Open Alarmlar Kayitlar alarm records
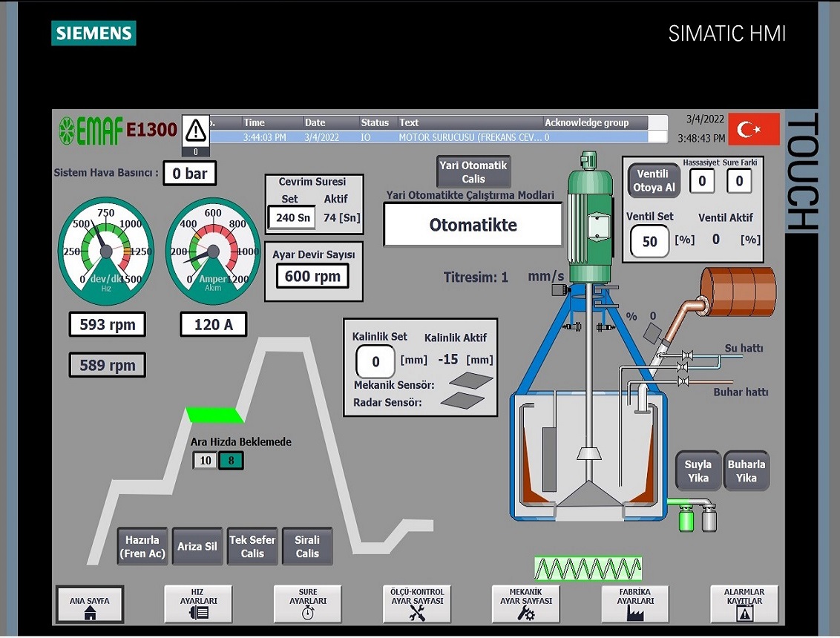The height and width of the screenshot is (638, 840). 744,605
